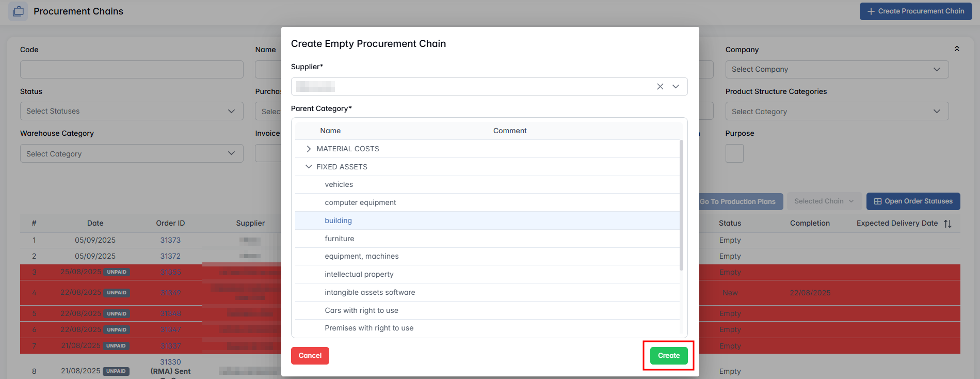
Task: Click the category list scrollbar
Action: point(681,207)
